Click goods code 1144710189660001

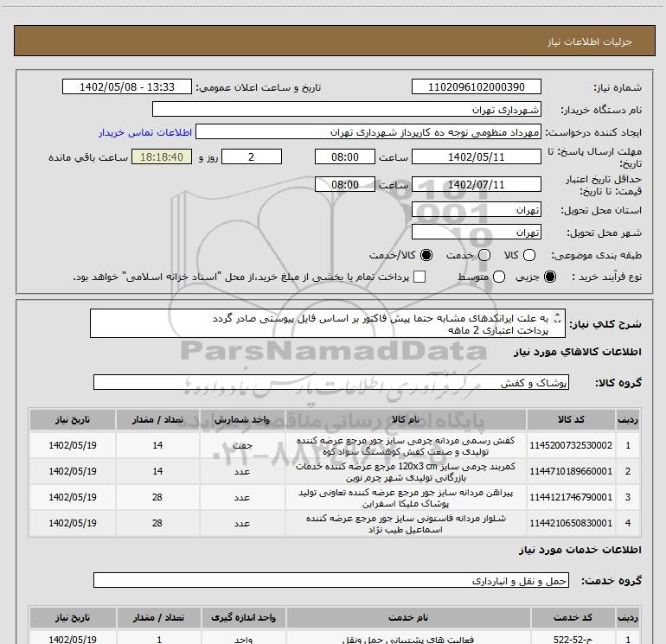coord(571,471)
